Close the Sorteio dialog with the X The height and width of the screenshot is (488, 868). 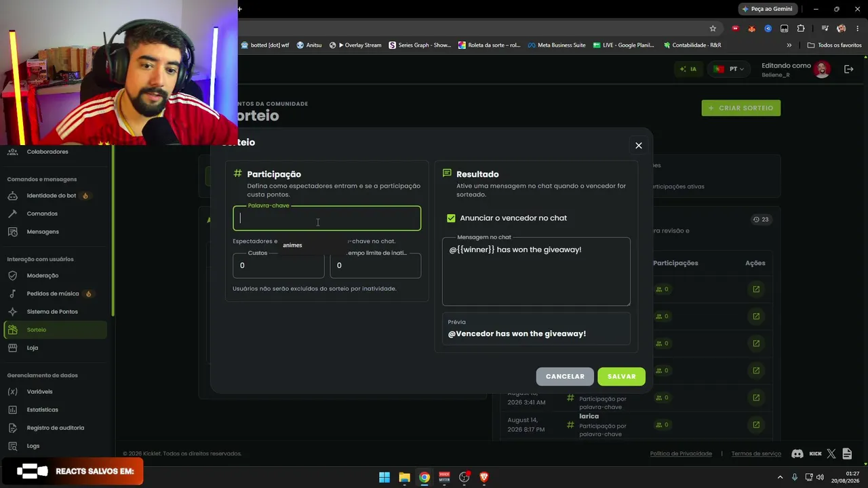(638, 145)
